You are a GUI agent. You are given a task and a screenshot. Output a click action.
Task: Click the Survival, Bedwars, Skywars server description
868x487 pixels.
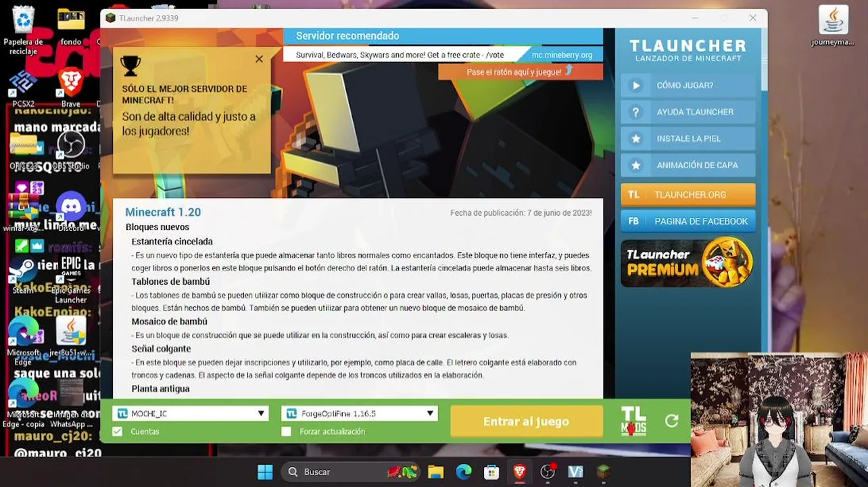point(400,55)
